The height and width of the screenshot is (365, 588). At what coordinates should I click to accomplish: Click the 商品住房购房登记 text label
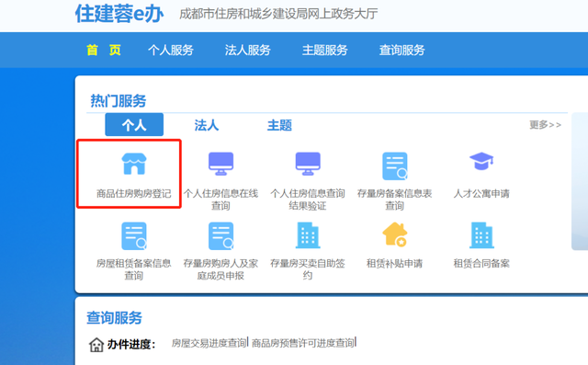click(134, 194)
